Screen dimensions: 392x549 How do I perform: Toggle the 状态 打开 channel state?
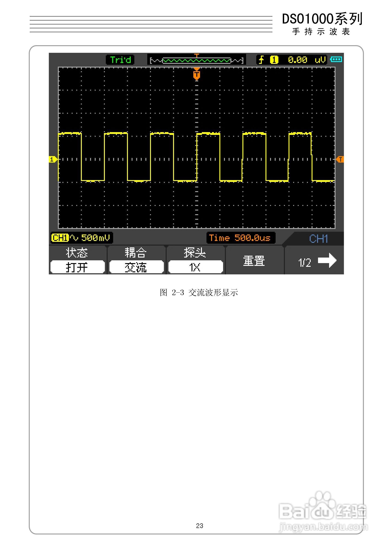(78, 260)
